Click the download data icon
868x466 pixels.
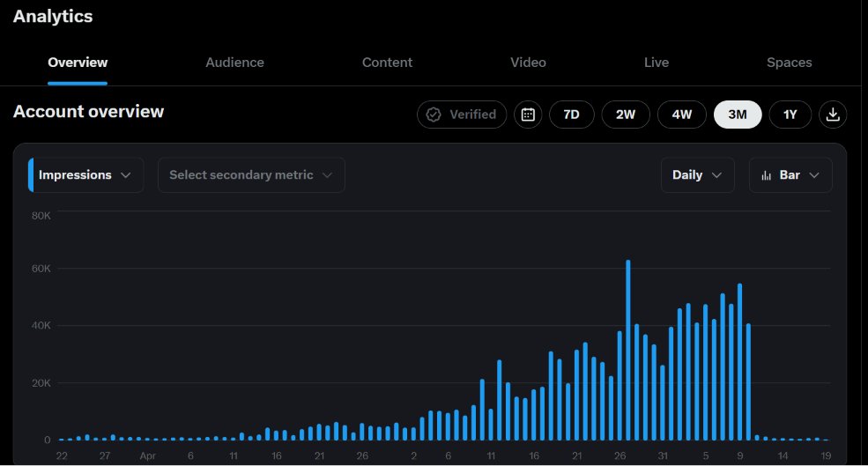point(833,115)
